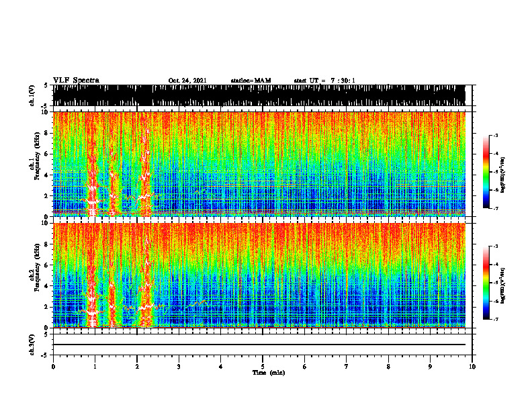The width and height of the screenshot is (532, 411).
Task: Click the "Time (min)" x-axis label
Action: pyautogui.click(x=269, y=373)
